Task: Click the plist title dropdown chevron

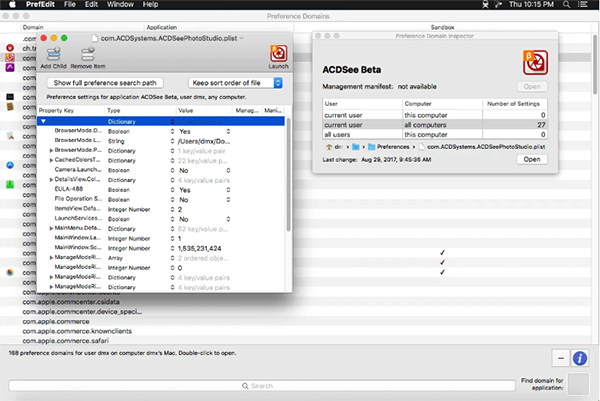Action: tap(241, 38)
